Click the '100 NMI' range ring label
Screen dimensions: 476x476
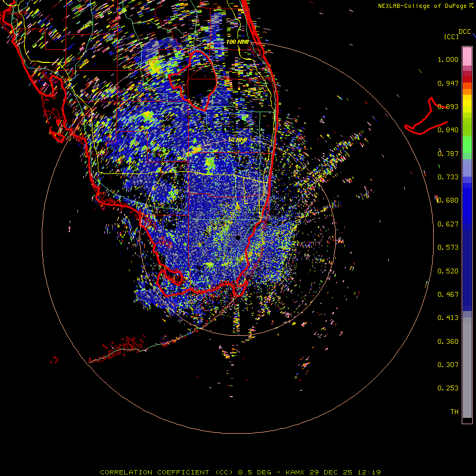pos(237,42)
